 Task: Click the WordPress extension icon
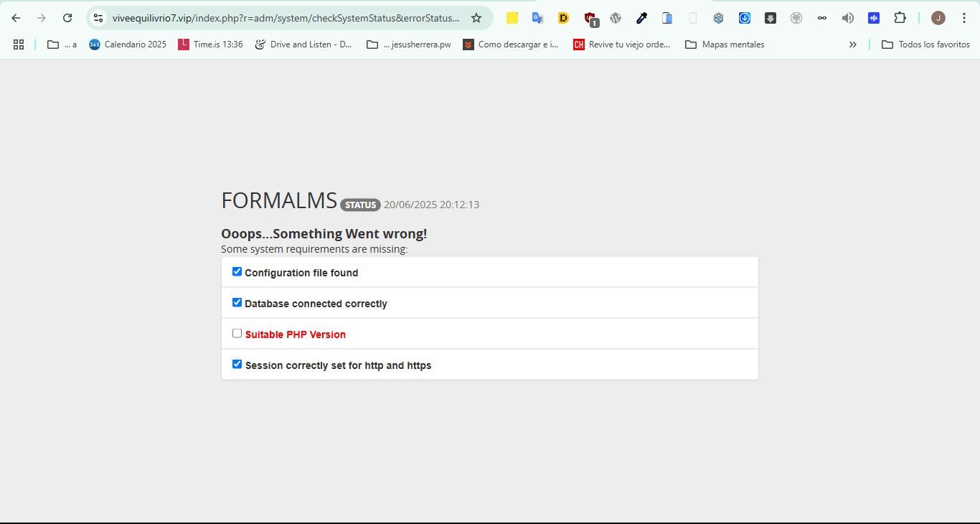[615, 18]
